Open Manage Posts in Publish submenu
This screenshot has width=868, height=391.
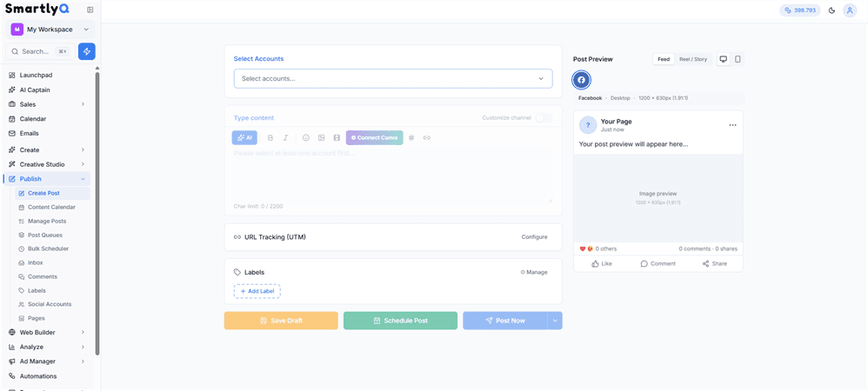point(52,221)
